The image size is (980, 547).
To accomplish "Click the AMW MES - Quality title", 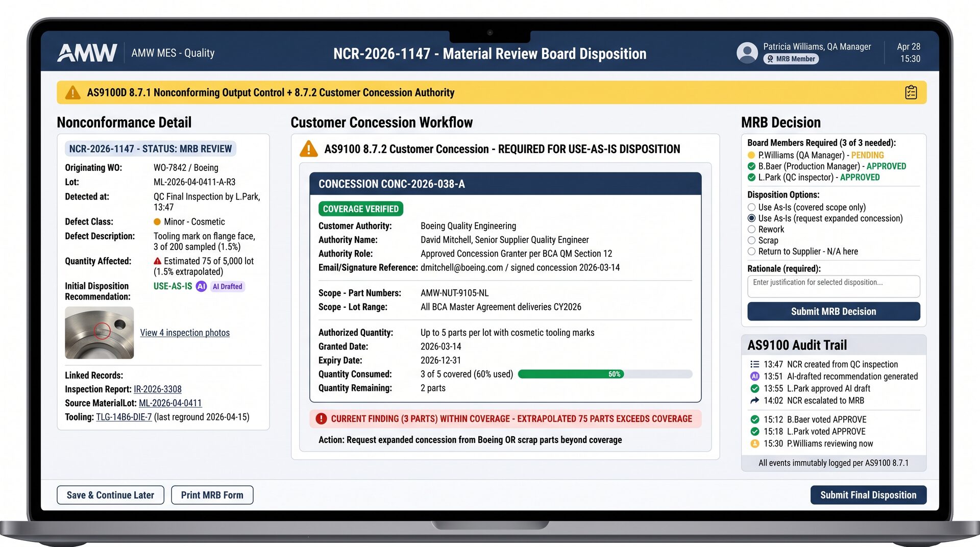I will (173, 53).
